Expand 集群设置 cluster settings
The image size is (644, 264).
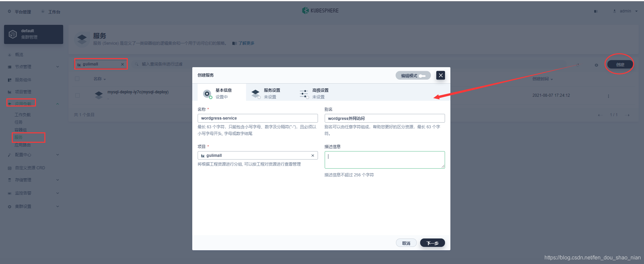click(x=34, y=207)
